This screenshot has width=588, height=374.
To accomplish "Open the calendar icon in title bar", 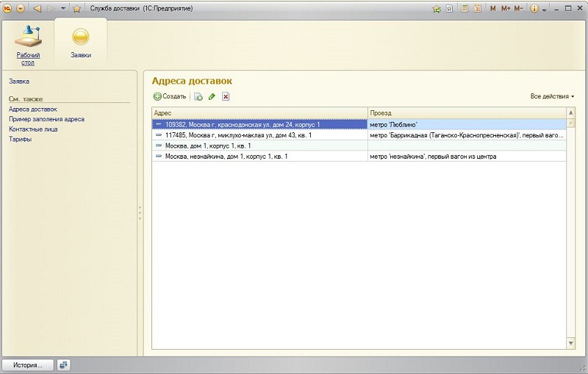I will pos(478,9).
